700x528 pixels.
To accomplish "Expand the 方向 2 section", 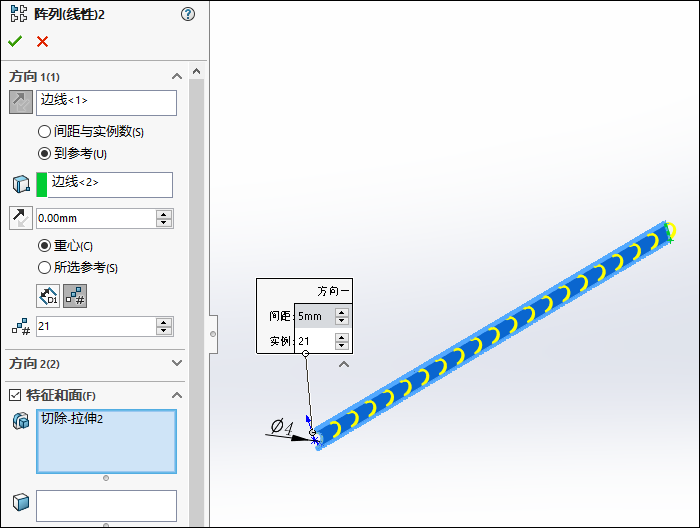I will (x=177, y=363).
